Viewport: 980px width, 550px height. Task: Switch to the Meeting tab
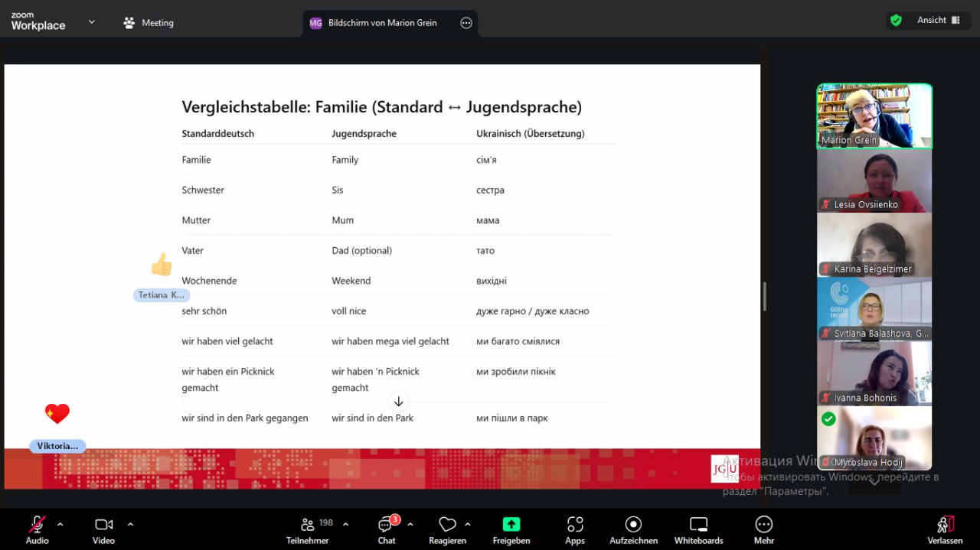pos(149,23)
